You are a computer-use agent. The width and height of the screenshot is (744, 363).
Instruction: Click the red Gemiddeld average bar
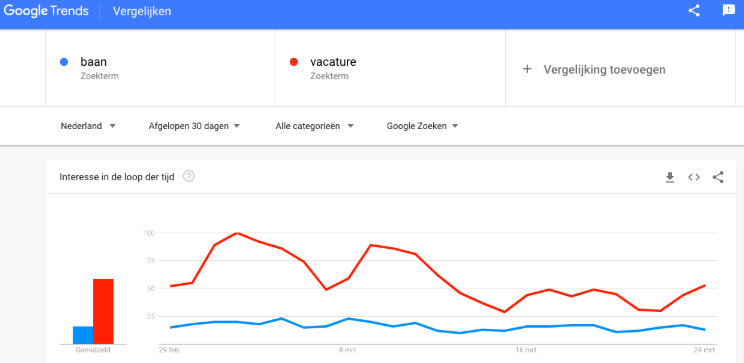click(x=103, y=311)
